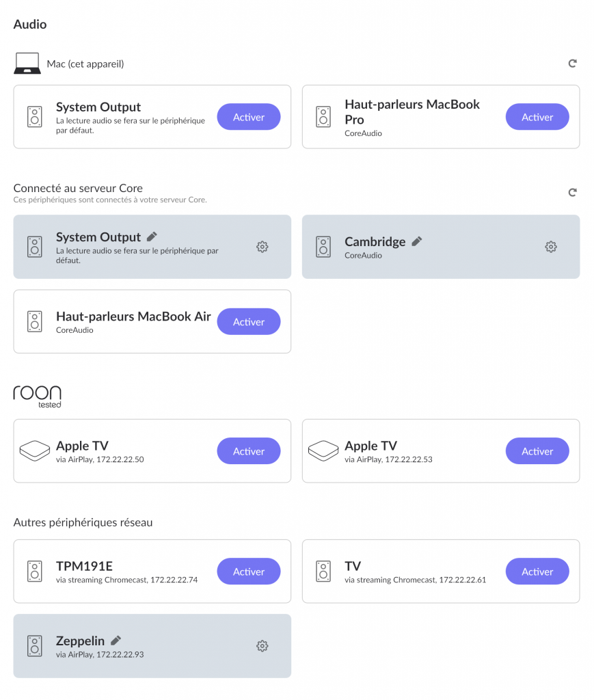The image size is (594, 700).
Task: Rename Zeppelin with the pencil icon
Action: pyautogui.click(x=116, y=641)
